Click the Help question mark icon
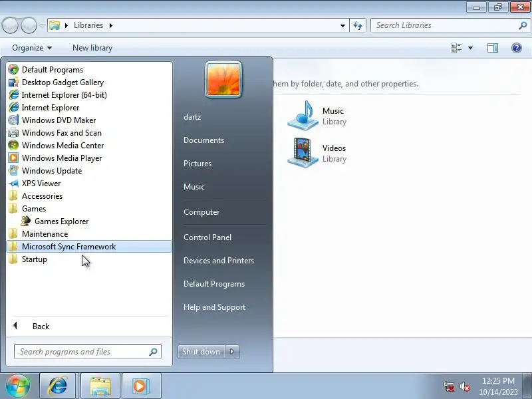Screen dimensions: 532x399 (x=517, y=48)
